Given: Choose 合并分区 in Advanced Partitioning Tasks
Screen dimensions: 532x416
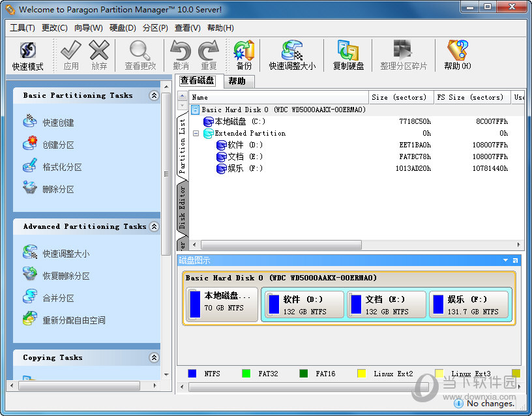Looking at the screenshot, I should [x=58, y=298].
